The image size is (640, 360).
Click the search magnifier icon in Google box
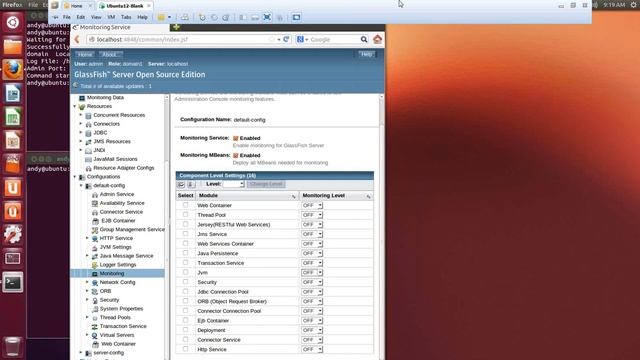[x=364, y=39]
